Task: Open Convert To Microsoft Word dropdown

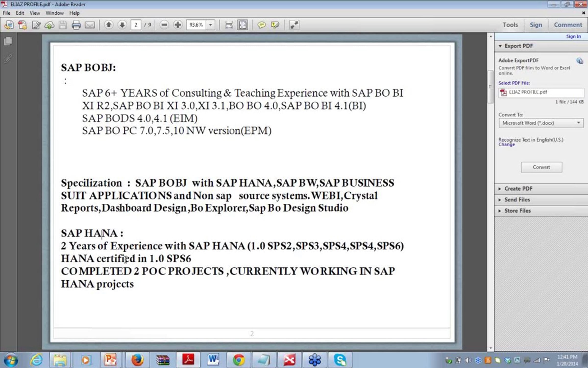Action: click(x=541, y=123)
